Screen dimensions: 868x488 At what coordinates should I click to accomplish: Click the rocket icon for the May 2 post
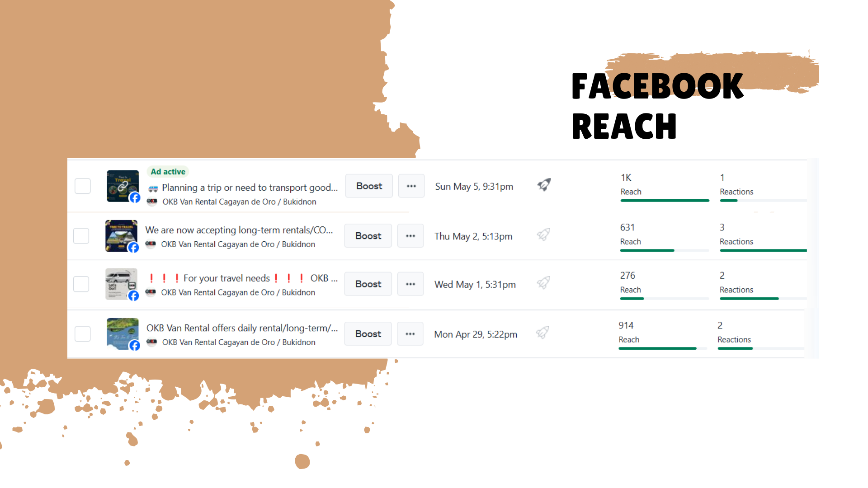pyautogui.click(x=543, y=235)
